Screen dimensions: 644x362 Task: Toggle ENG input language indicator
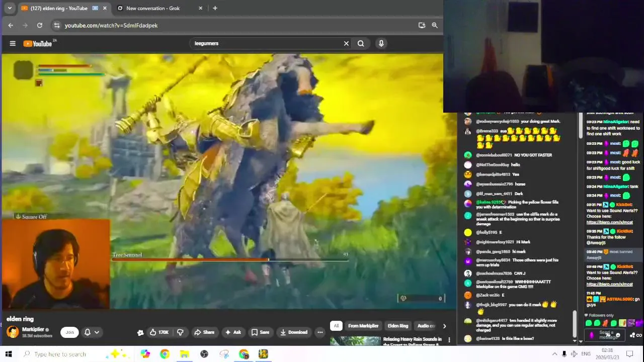[586, 354]
